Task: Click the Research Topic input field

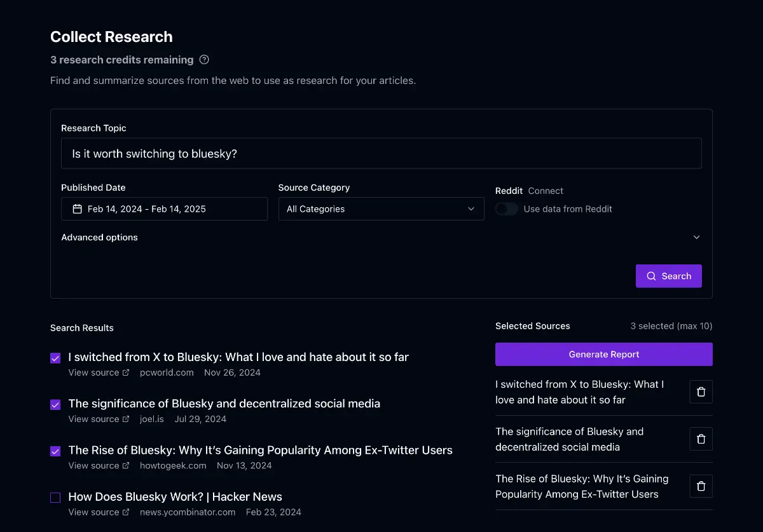Action: (x=381, y=153)
